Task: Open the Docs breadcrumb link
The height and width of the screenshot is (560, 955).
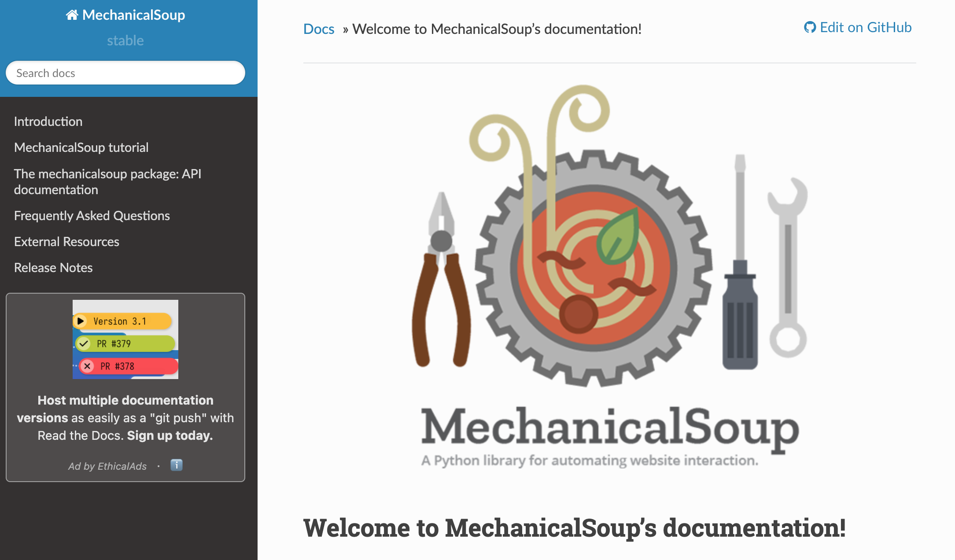Action: (318, 29)
